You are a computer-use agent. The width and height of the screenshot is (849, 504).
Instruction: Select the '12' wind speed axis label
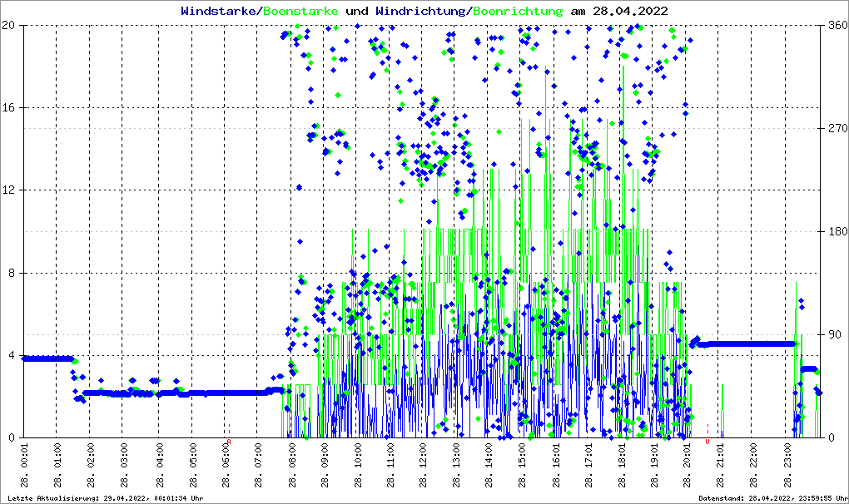coord(10,190)
